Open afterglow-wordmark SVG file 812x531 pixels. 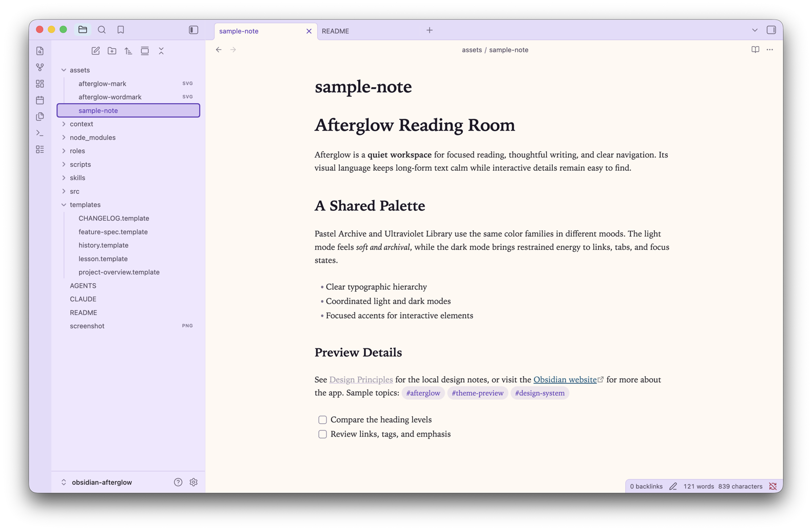point(128,97)
